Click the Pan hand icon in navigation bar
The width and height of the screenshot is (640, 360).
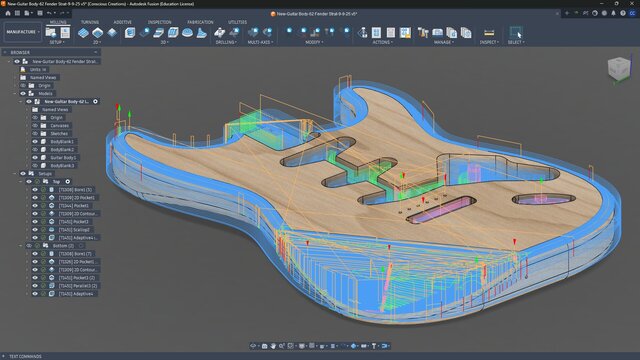pyautogui.click(x=273, y=346)
